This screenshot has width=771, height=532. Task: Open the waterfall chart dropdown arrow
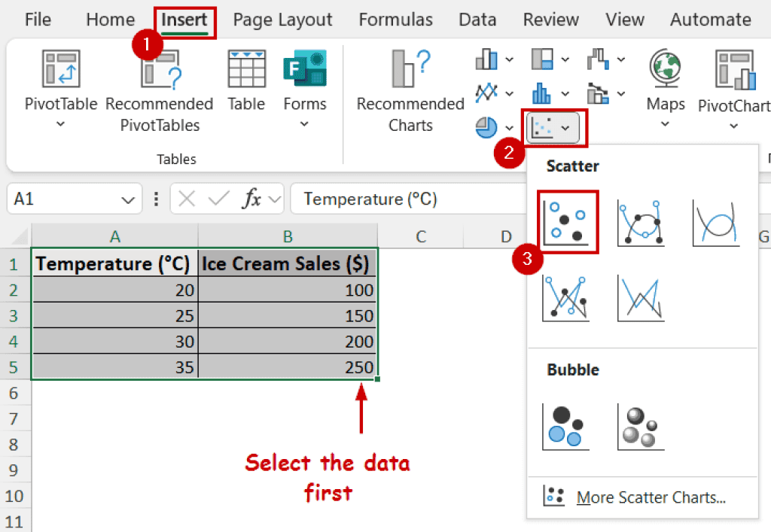point(620,59)
